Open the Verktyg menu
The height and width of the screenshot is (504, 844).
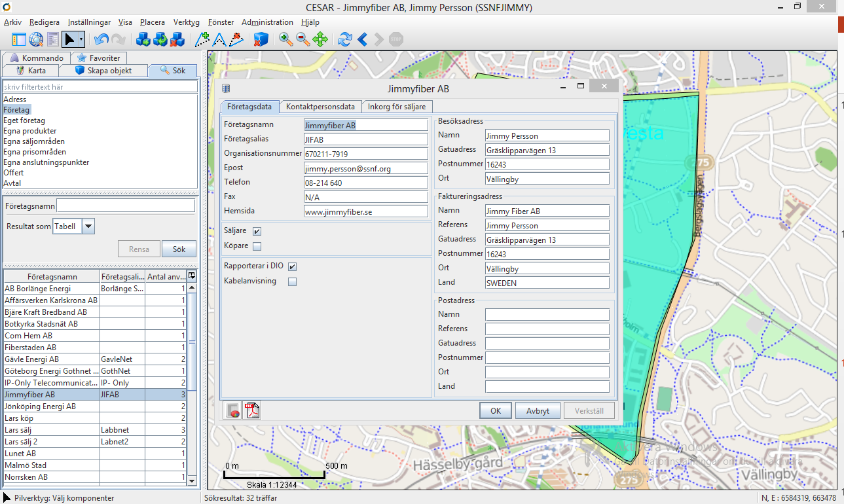tap(186, 22)
